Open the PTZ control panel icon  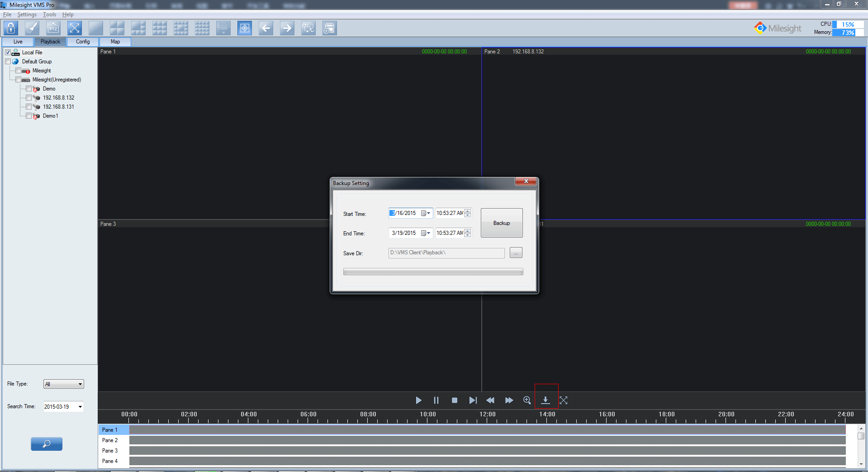53,28
